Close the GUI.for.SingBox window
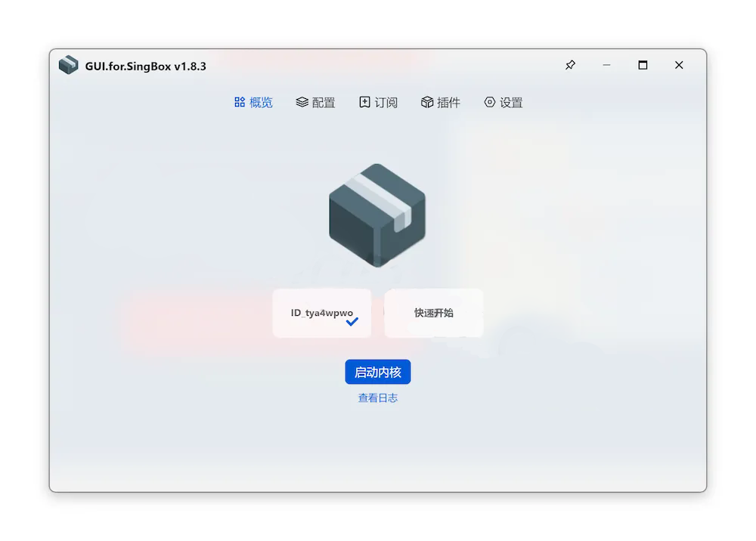 click(679, 65)
